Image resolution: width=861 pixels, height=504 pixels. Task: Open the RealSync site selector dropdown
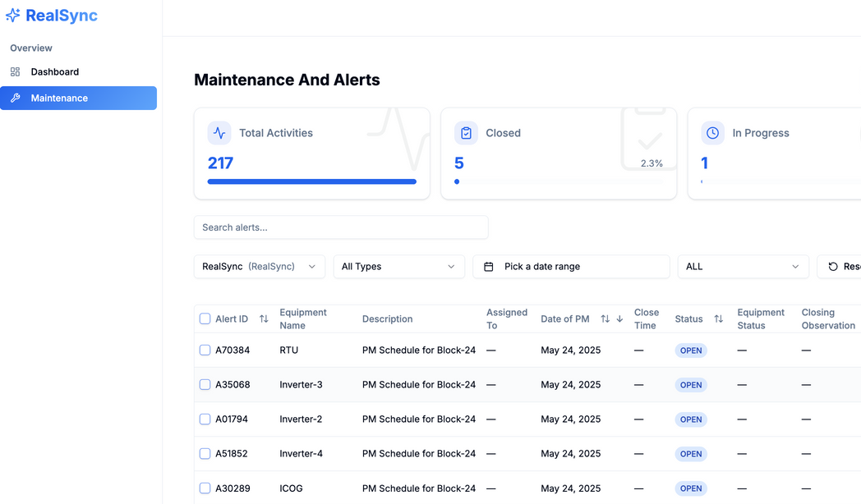pos(259,266)
